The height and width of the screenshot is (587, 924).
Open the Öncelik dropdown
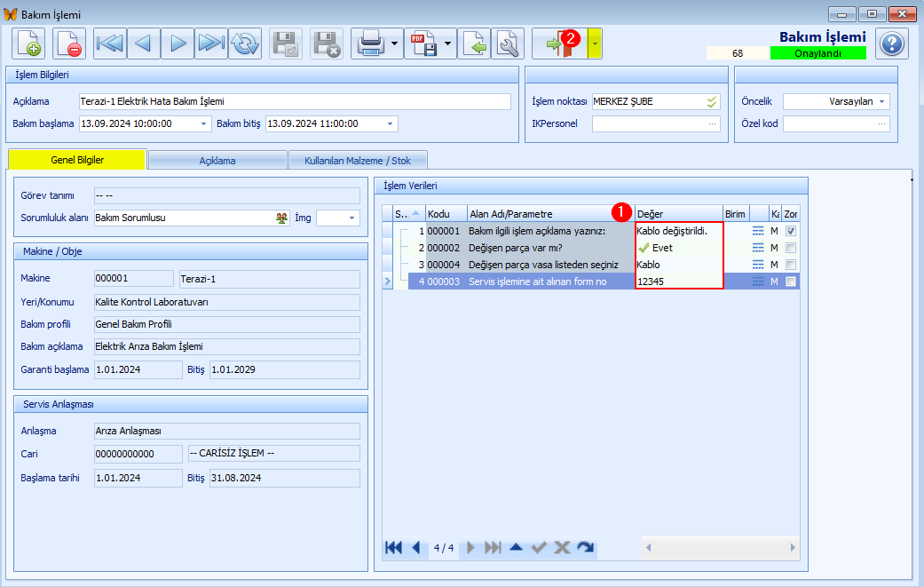pyautogui.click(x=881, y=101)
